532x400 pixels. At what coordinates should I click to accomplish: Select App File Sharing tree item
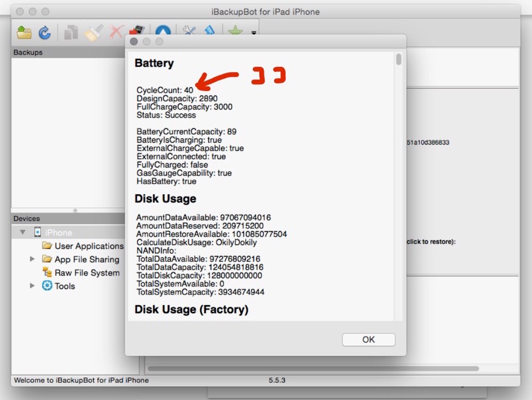pos(87,259)
